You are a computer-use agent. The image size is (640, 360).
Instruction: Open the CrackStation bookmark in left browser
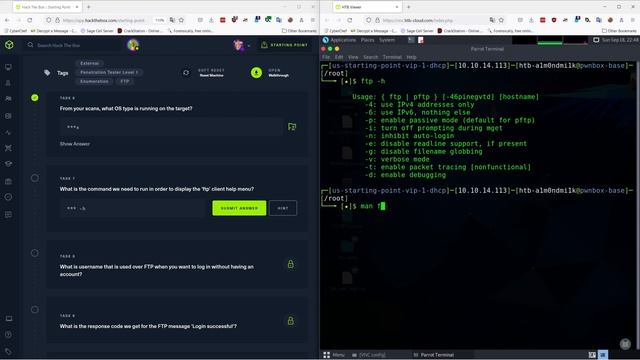click(x=140, y=31)
